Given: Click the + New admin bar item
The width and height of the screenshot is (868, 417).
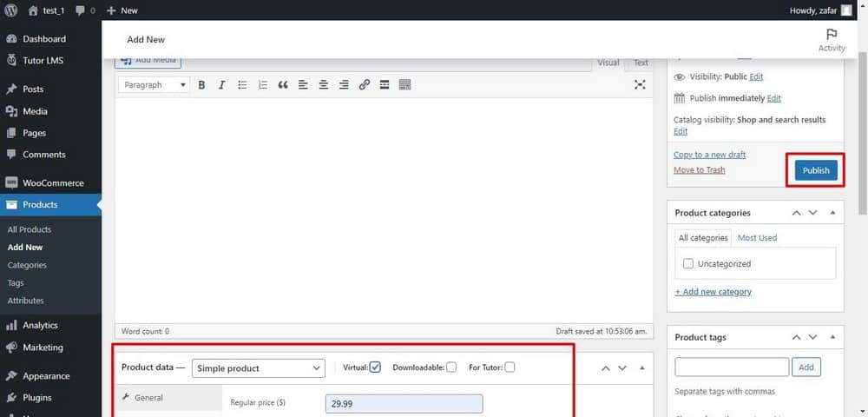Looking at the screenshot, I should (122, 10).
